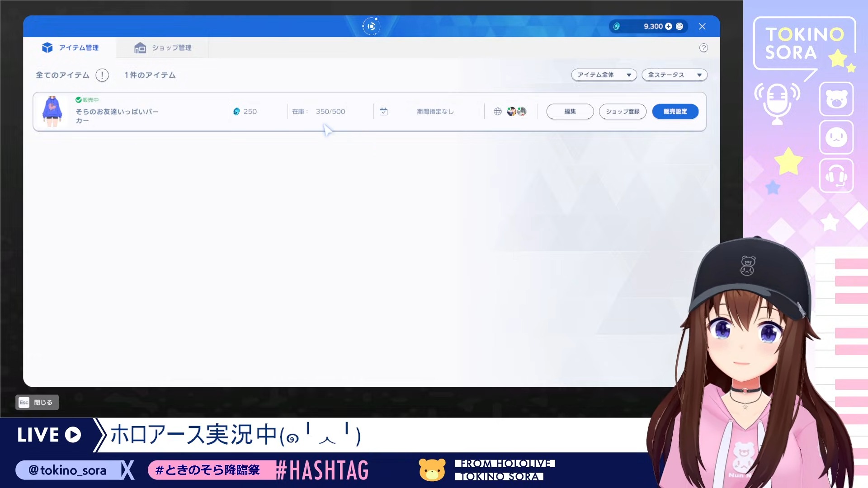Click the 全てのアイテム heading
Image resolution: width=868 pixels, height=488 pixels.
(x=63, y=75)
